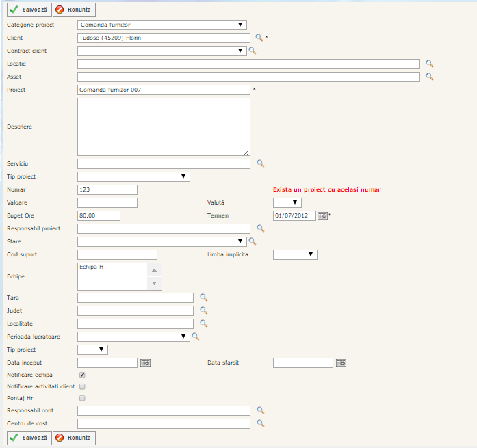Screen dimensions: 477x448
Task: Click the top Salvează button
Action: pos(28,10)
